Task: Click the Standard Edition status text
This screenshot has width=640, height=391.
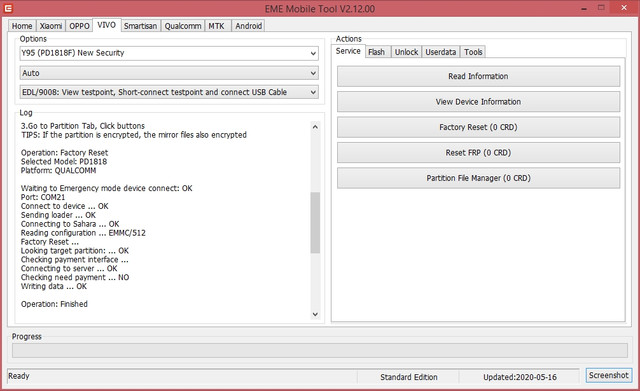Action: tap(409, 377)
